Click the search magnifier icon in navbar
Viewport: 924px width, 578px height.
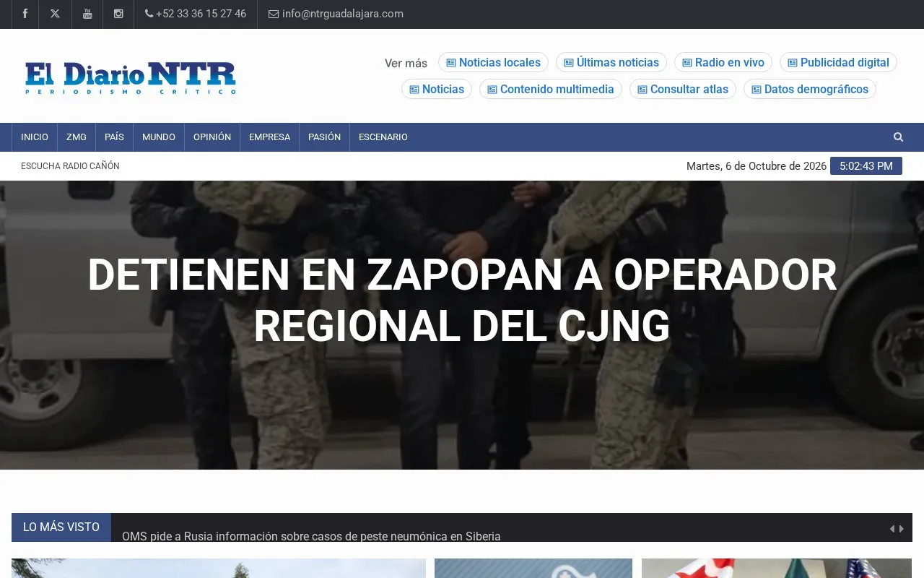click(898, 137)
